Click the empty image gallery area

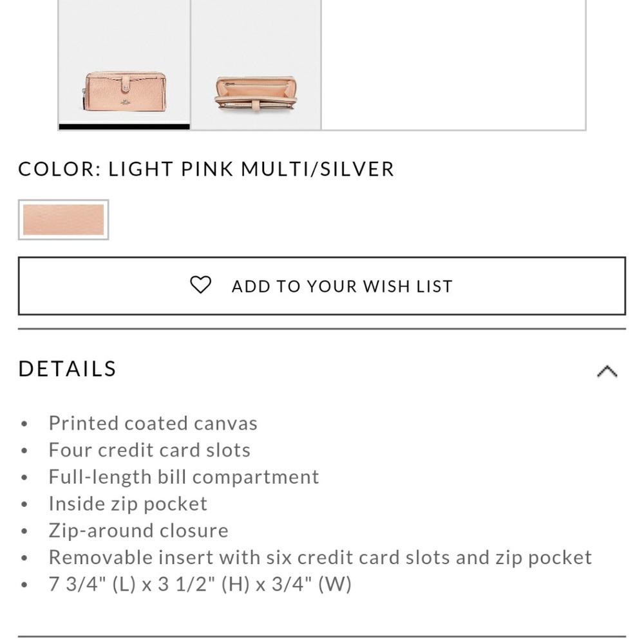(454, 64)
